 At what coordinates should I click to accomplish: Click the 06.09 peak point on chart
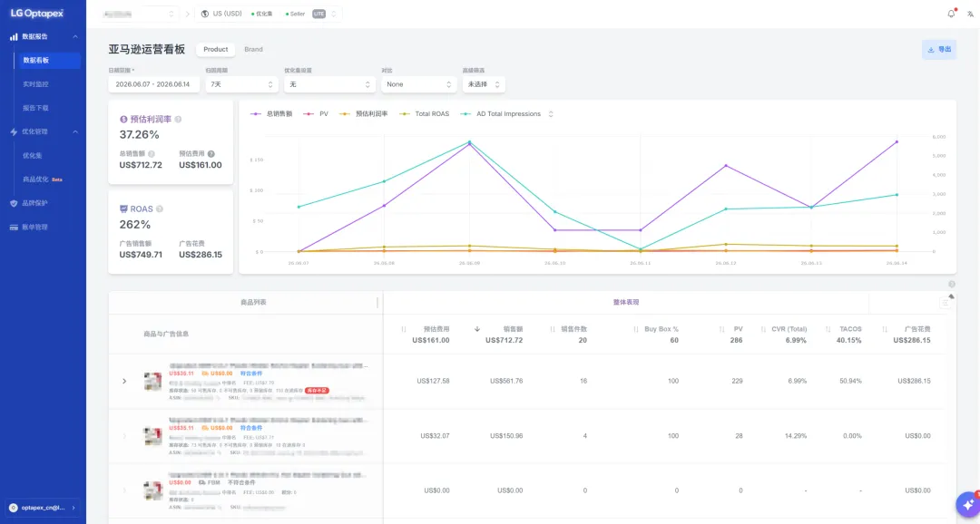tap(469, 143)
